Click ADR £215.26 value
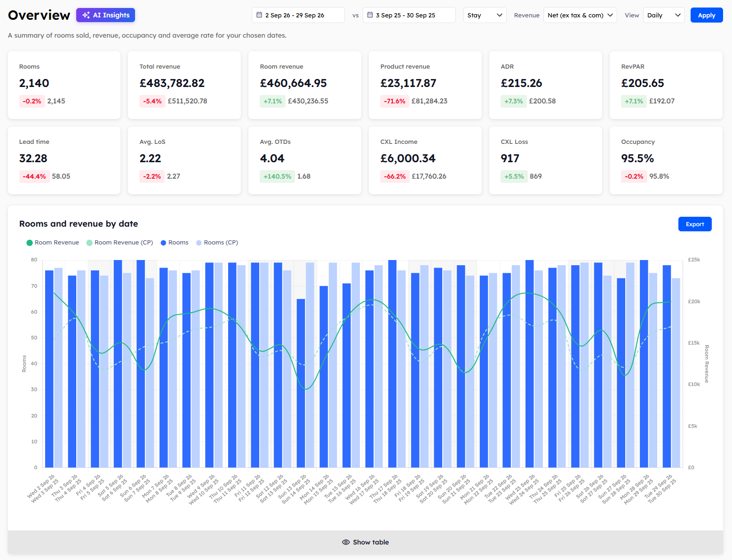Image resolution: width=732 pixels, height=560 pixels. [521, 83]
